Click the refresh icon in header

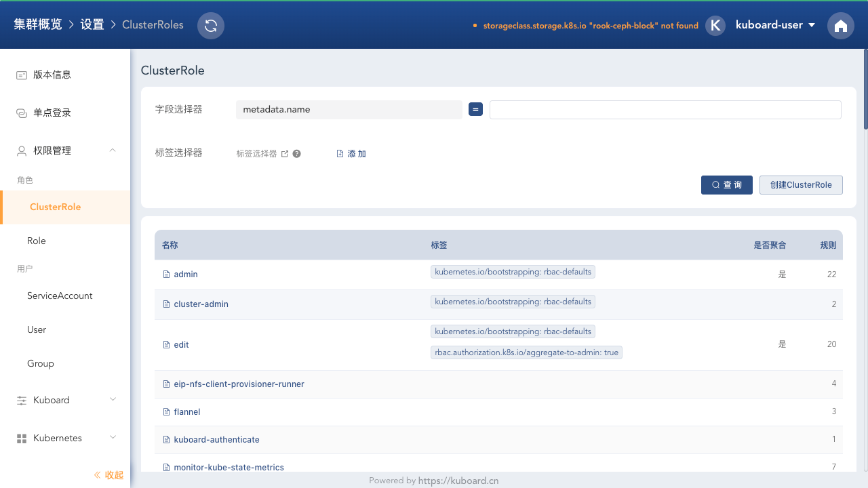click(x=211, y=26)
